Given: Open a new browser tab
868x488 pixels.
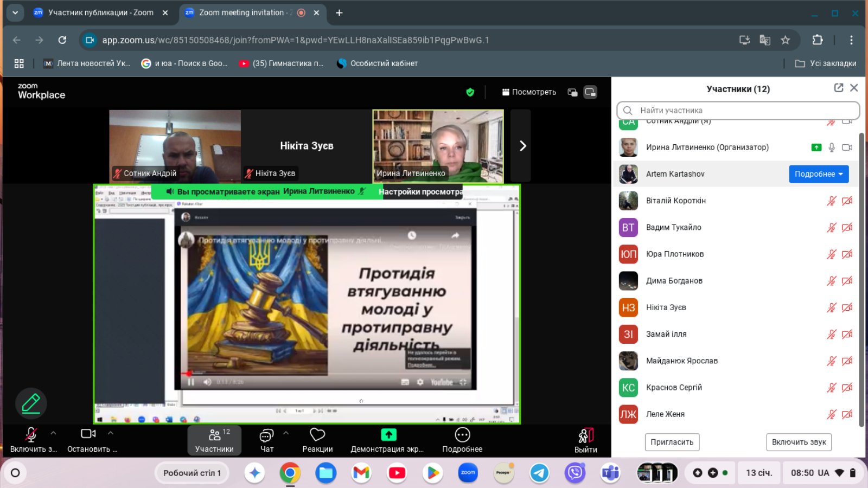Looking at the screenshot, I should 339,12.
